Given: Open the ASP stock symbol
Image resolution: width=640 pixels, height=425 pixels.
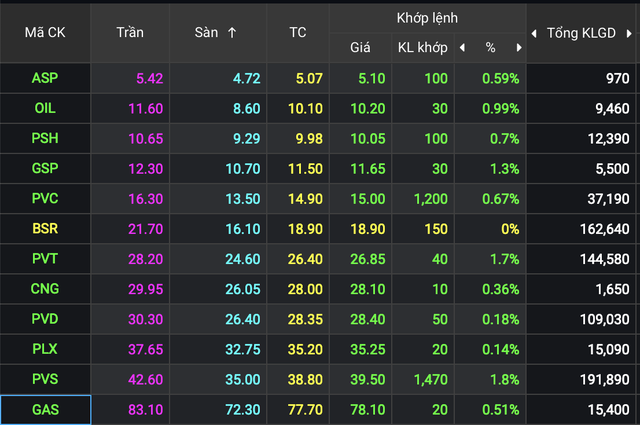Looking at the screenshot, I should point(45,78).
